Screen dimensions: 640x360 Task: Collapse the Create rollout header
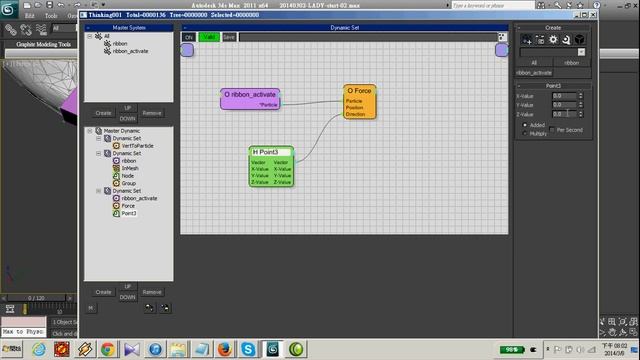coord(553,28)
